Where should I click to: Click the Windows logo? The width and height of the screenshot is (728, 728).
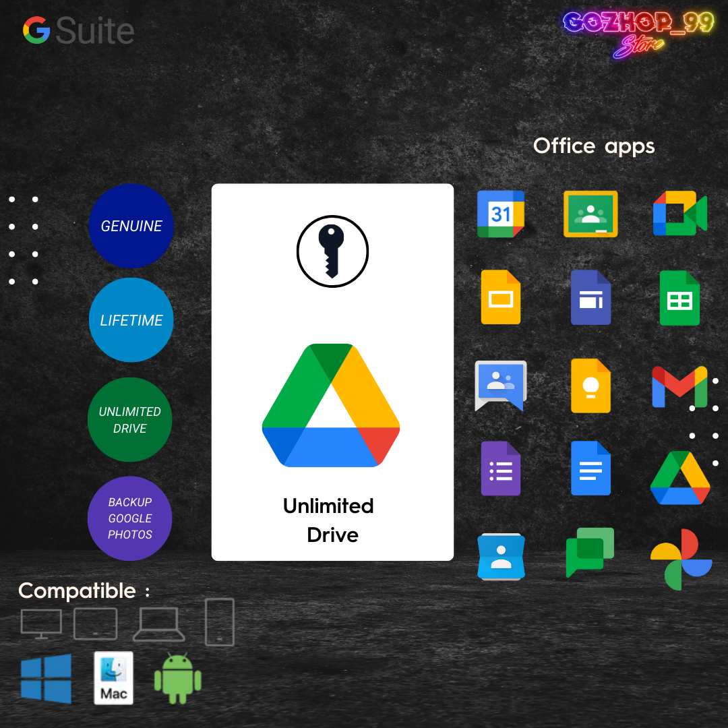pos(46,678)
